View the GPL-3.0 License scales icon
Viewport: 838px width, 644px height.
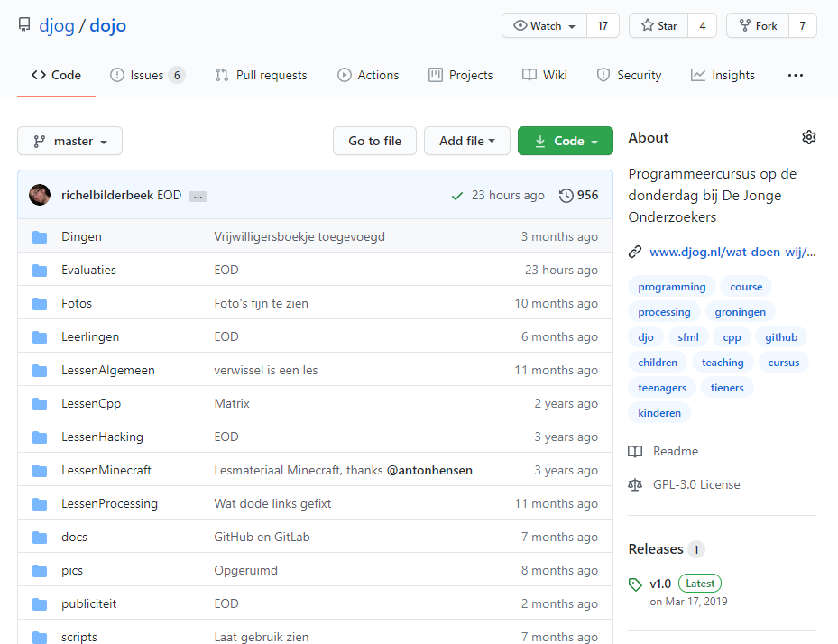pos(637,484)
